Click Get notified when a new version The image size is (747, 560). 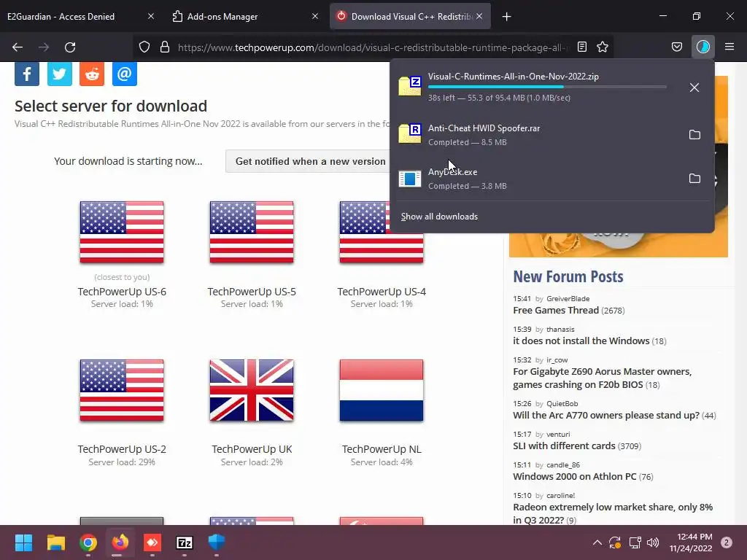pos(308,161)
